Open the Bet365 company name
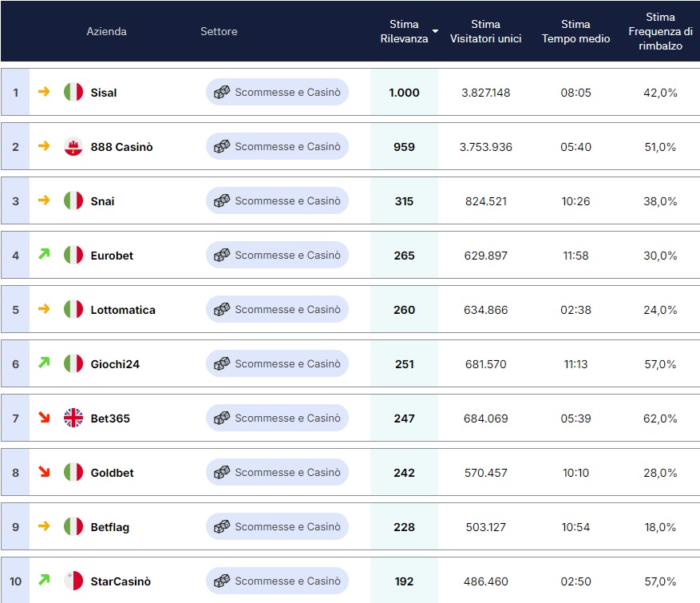The image size is (700, 603). [x=110, y=419]
